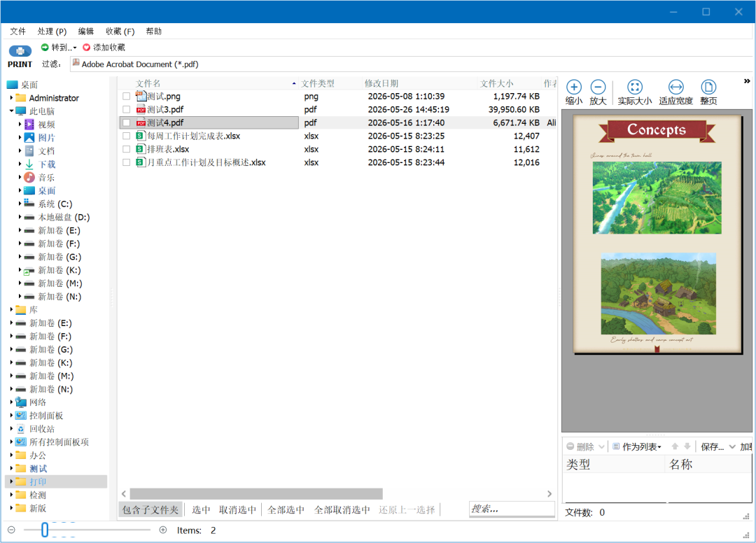Viewport: 756px width, 543px height.
Task: Check the box for 排班表.xlsx
Action: pyautogui.click(x=126, y=149)
